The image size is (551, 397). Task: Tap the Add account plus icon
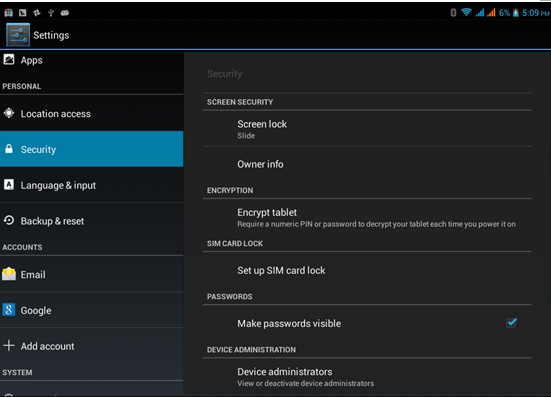point(9,345)
